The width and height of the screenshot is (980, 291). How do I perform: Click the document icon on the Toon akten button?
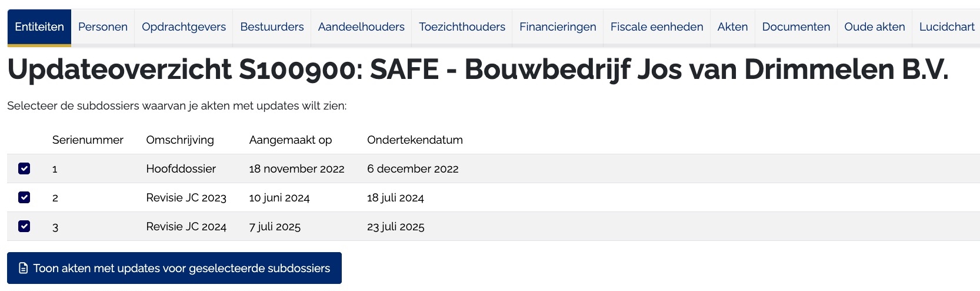[x=24, y=269]
